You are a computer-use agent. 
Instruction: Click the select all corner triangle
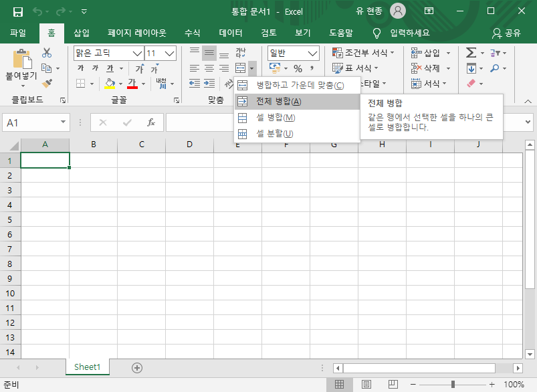(x=14, y=146)
